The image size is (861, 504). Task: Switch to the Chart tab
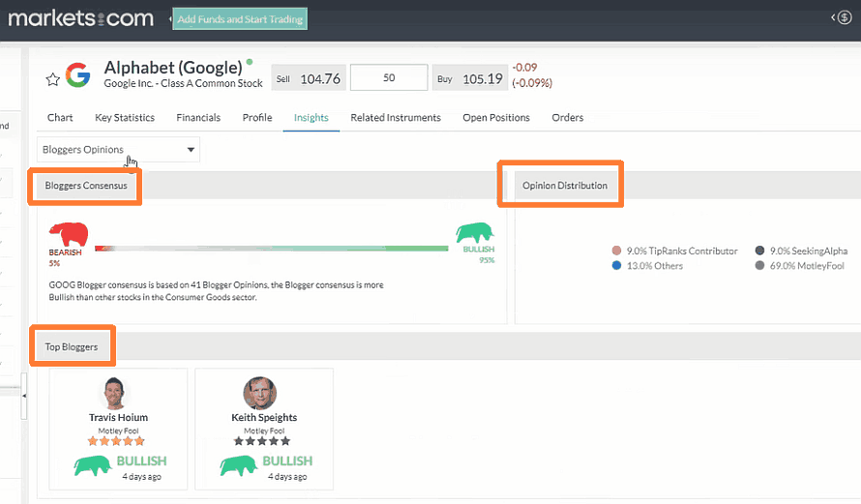(x=60, y=118)
